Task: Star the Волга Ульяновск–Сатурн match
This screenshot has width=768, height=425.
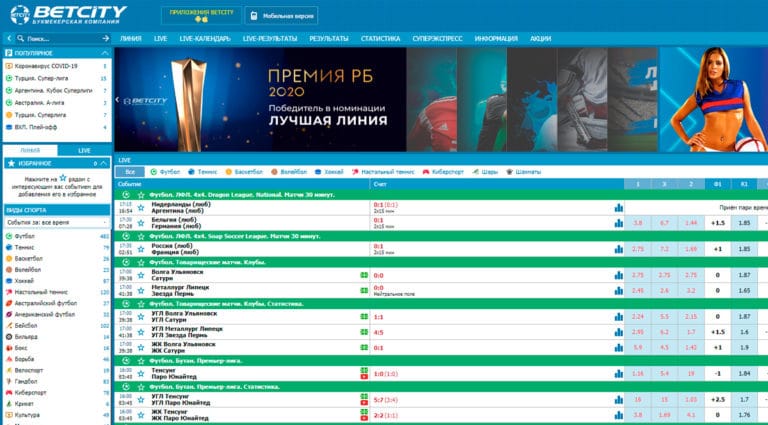Action: click(141, 275)
